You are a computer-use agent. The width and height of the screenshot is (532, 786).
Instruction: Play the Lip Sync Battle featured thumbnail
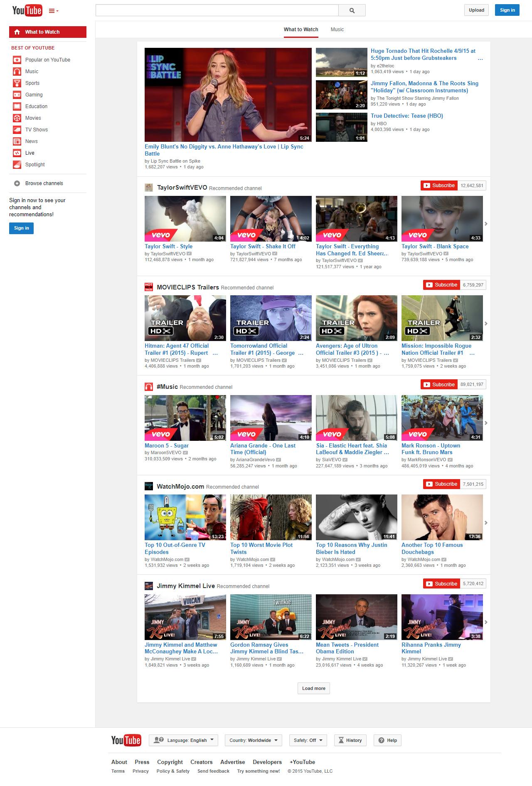228,95
